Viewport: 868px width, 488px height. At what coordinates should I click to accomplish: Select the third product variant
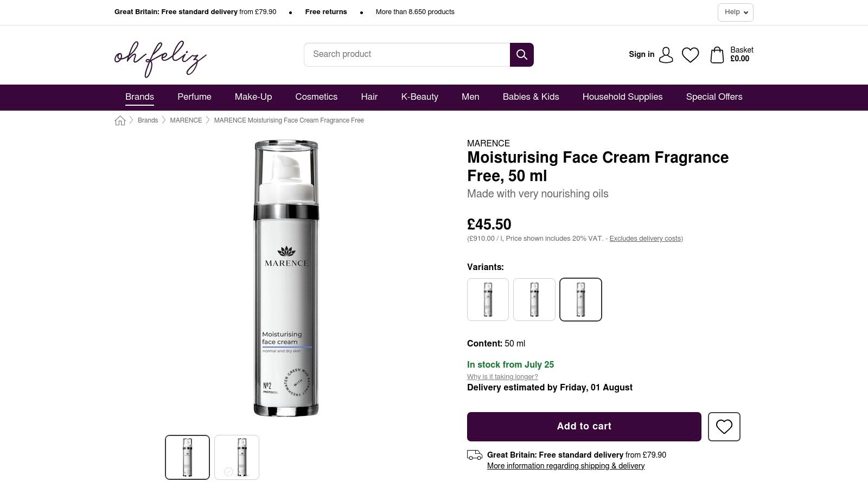point(580,299)
